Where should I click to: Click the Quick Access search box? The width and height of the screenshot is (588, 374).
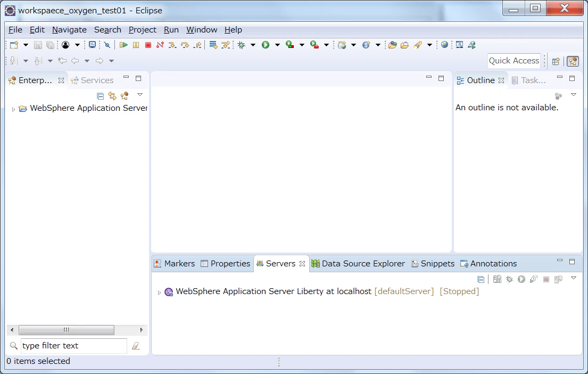[x=514, y=61]
